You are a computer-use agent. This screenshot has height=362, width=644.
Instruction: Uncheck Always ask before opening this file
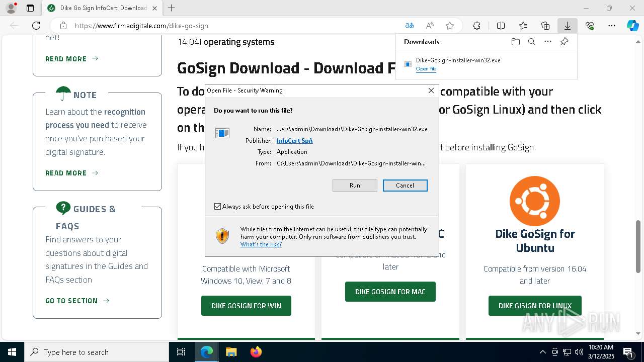[x=217, y=207]
